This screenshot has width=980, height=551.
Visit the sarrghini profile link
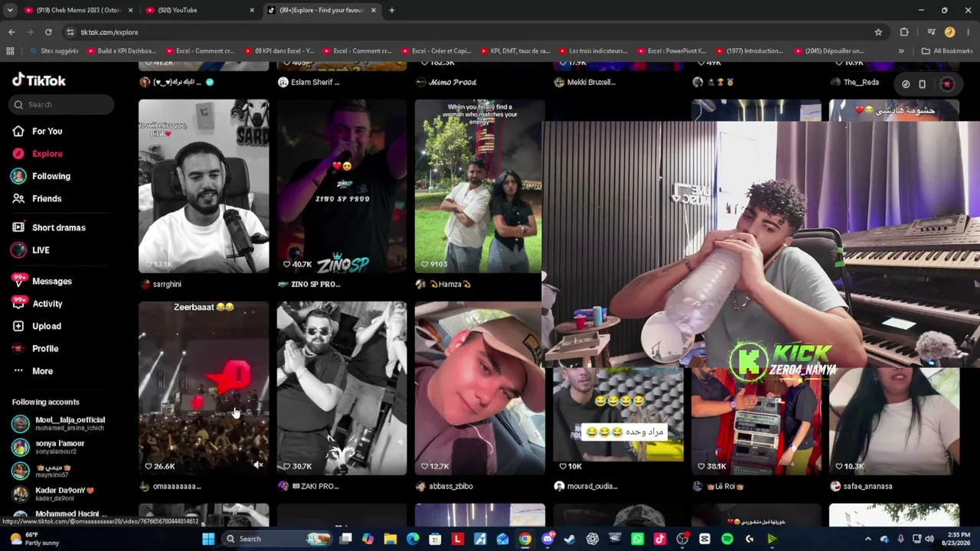tap(166, 284)
